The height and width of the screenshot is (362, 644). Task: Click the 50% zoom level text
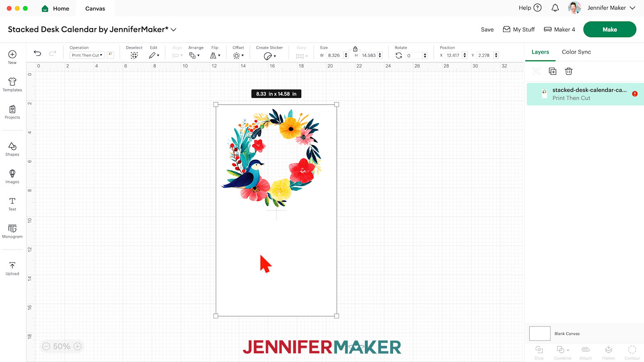pos(61,346)
